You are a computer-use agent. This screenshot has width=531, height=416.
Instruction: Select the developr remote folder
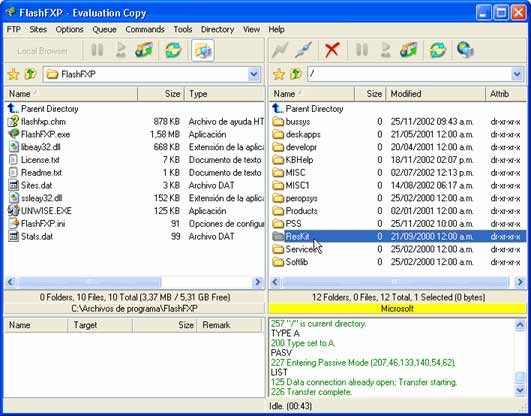pos(301,147)
